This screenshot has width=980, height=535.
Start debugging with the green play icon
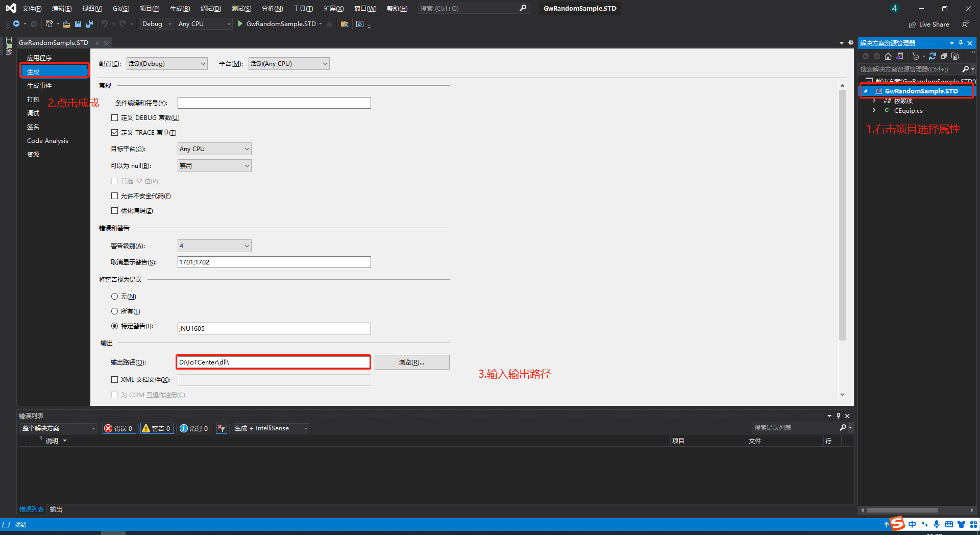point(240,24)
